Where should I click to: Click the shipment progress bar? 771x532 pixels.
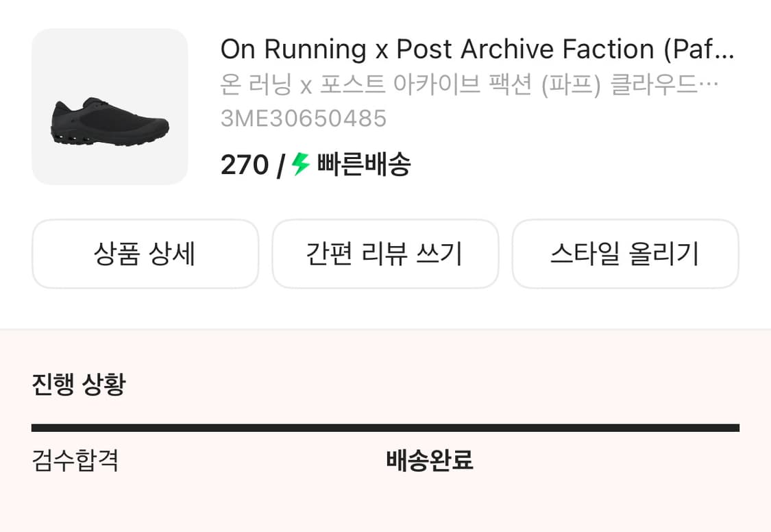coord(386,427)
